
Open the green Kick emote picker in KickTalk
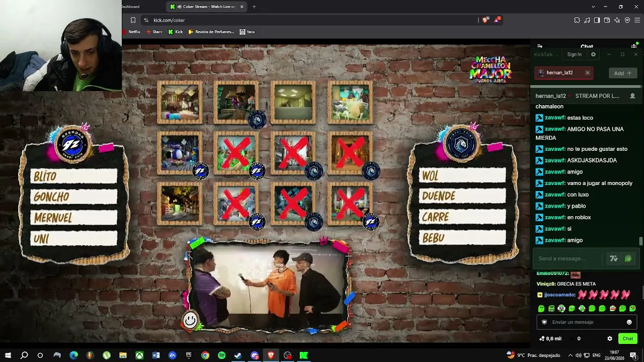pyautogui.click(x=628, y=258)
